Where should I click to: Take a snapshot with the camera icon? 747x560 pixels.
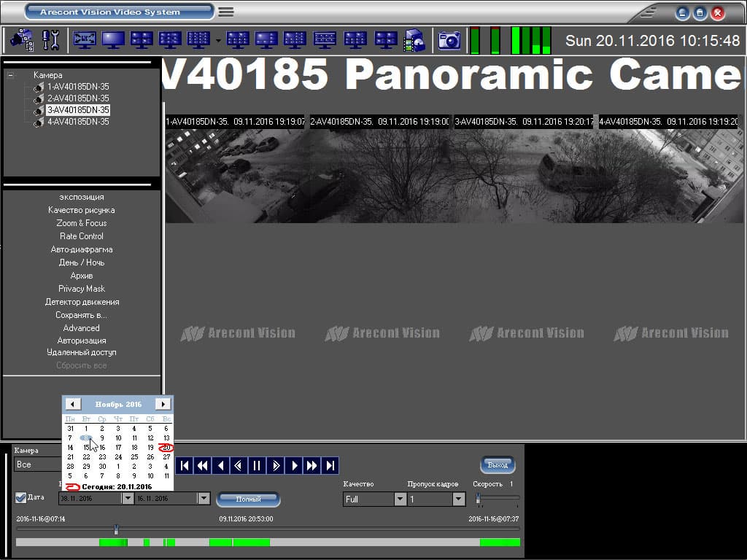point(449,40)
